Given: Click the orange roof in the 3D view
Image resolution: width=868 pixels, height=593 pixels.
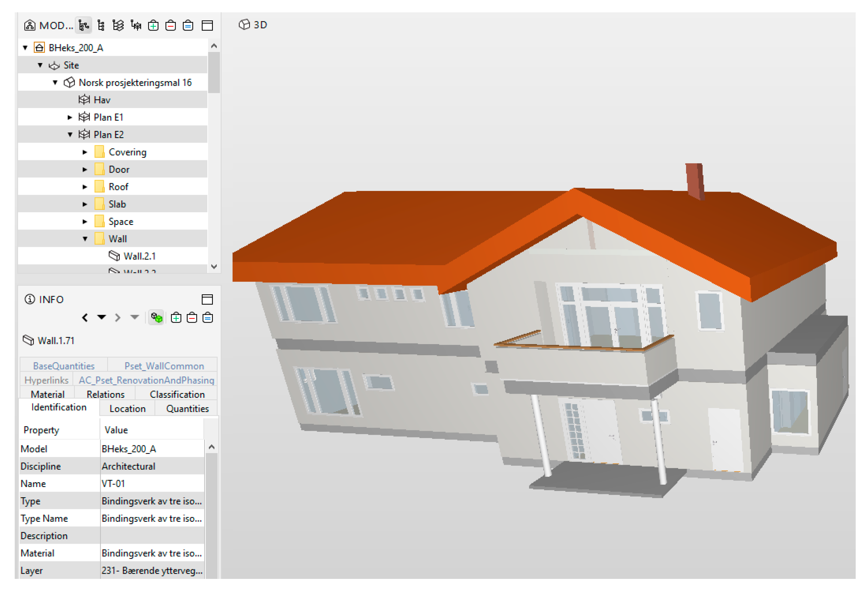Looking at the screenshot, I should pyautogui.click(x=392, y=224).
